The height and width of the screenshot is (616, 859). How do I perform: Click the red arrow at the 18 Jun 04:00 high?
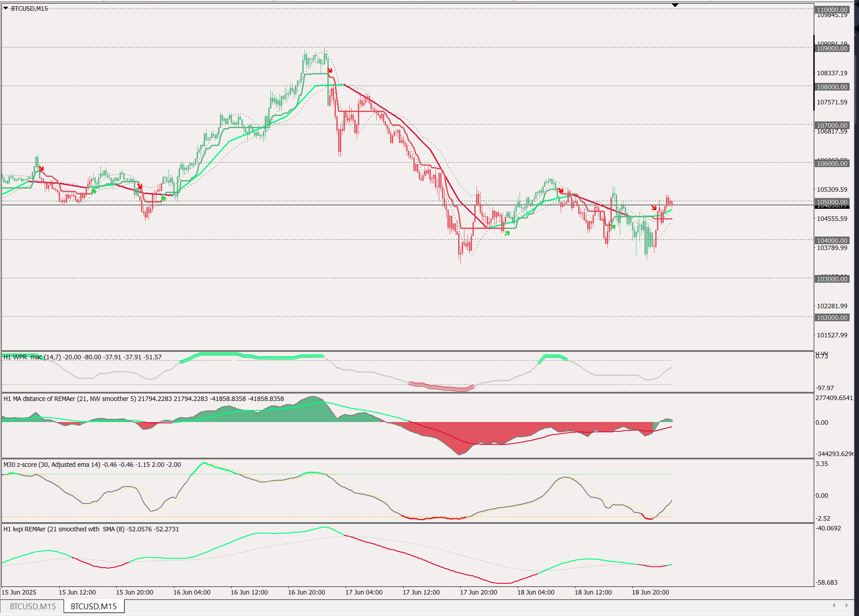tap(561, 190)
